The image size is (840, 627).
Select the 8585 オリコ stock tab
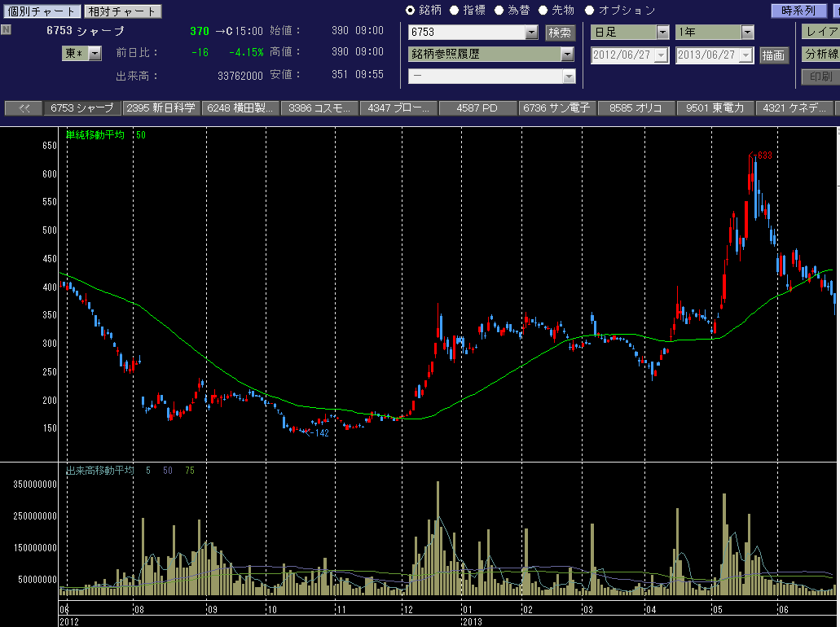(635, 108)
